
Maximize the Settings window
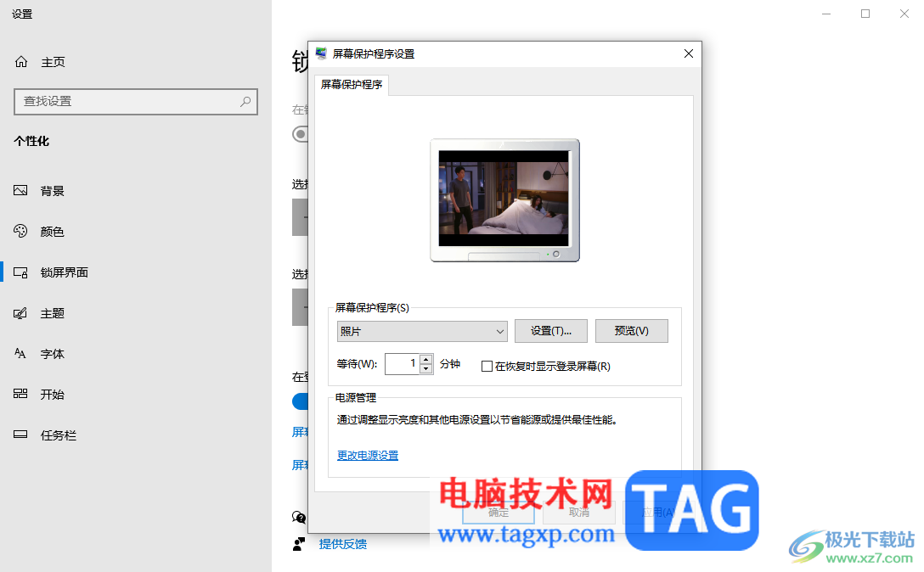coord(865,14)
